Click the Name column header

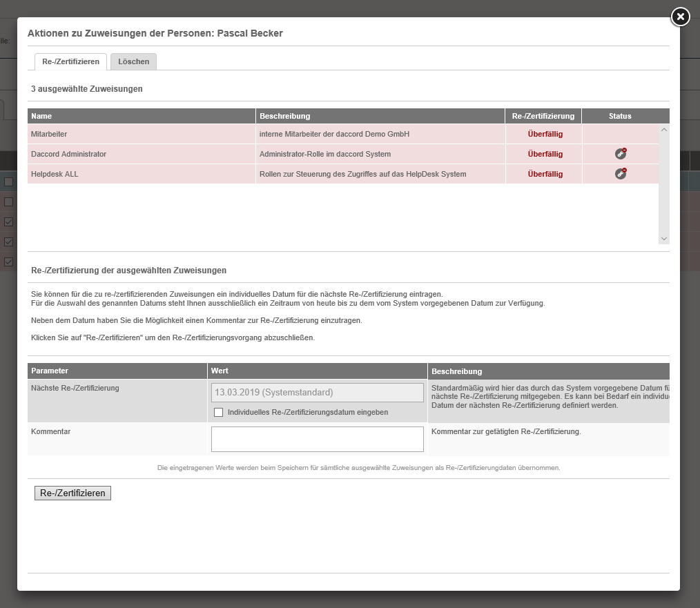[141, 116]
